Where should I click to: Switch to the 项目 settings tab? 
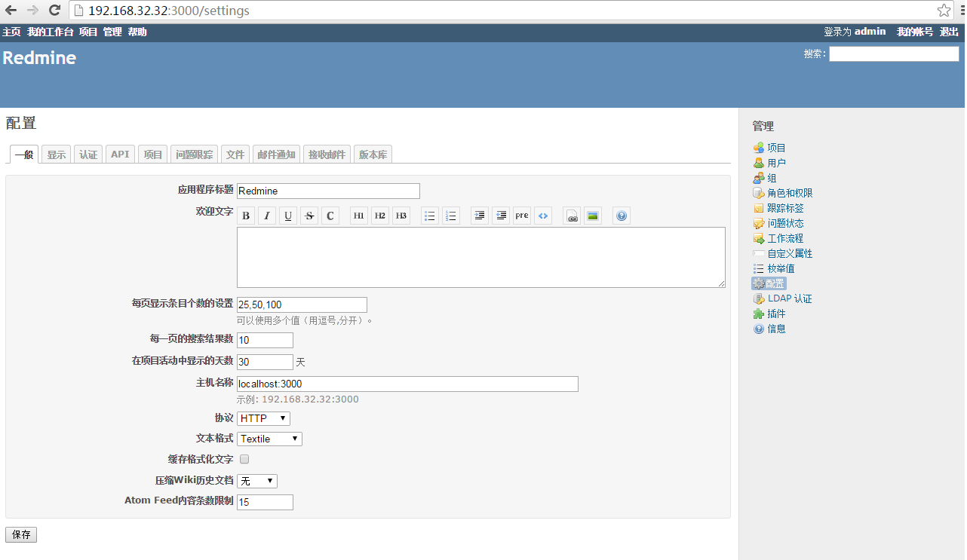point(153,155)
